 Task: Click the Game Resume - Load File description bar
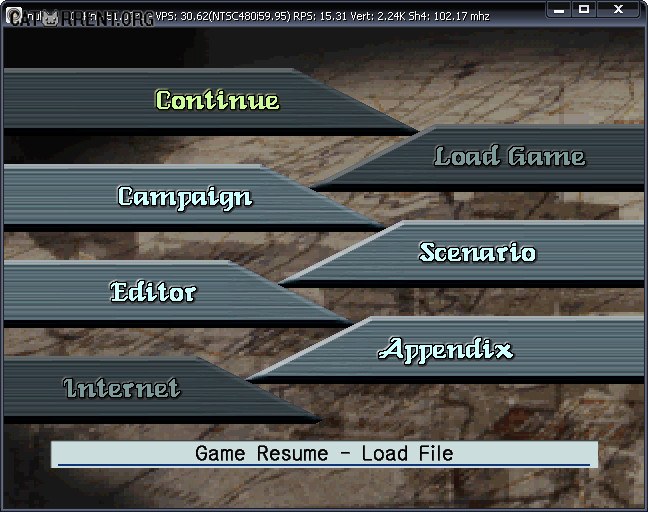click(324, 454)
